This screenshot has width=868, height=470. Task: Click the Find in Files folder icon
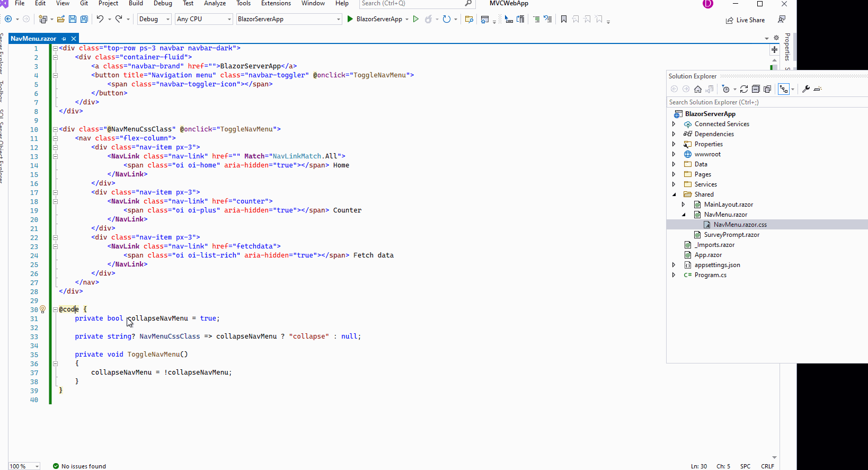469,19
